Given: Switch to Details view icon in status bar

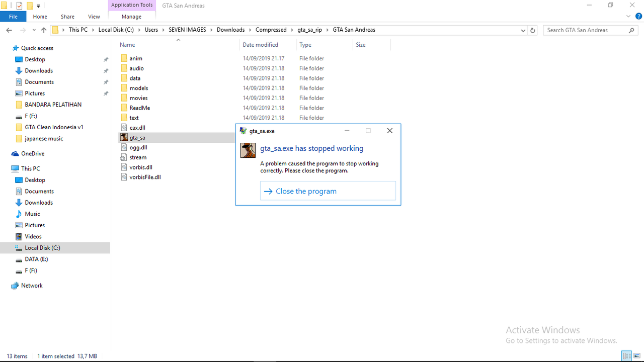Looking at the screenshot, I should coord(626,356).
